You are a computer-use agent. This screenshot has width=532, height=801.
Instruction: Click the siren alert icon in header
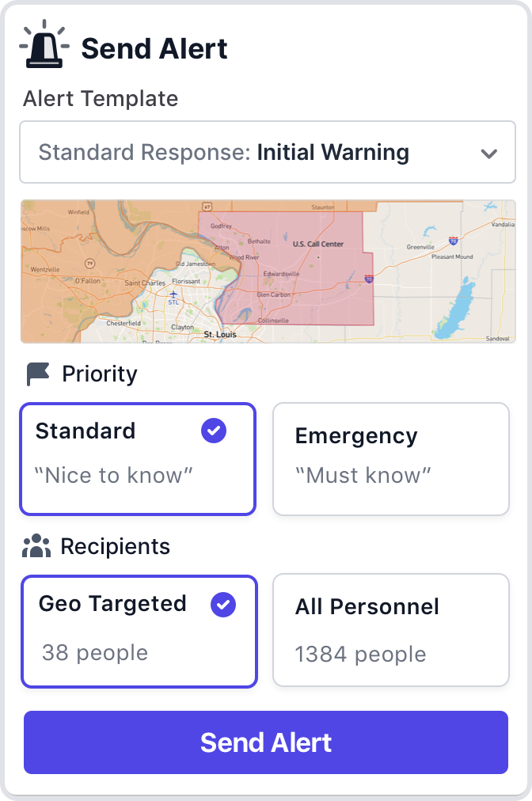[x=44, y=46]
